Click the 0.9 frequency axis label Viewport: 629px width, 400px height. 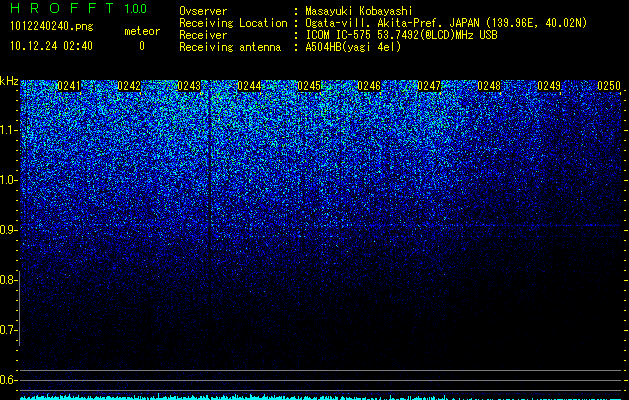tap(8, 230)
